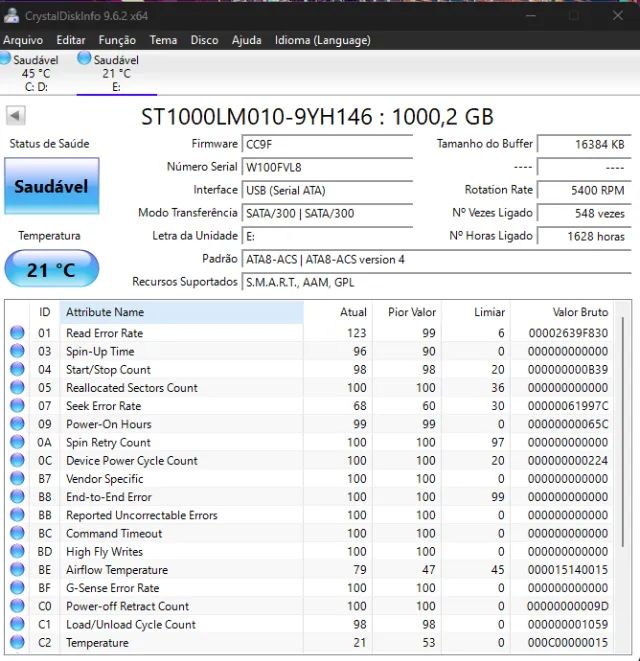
Task: Click status orb for Reallocated Sectors Count
Action: (17, 387)
